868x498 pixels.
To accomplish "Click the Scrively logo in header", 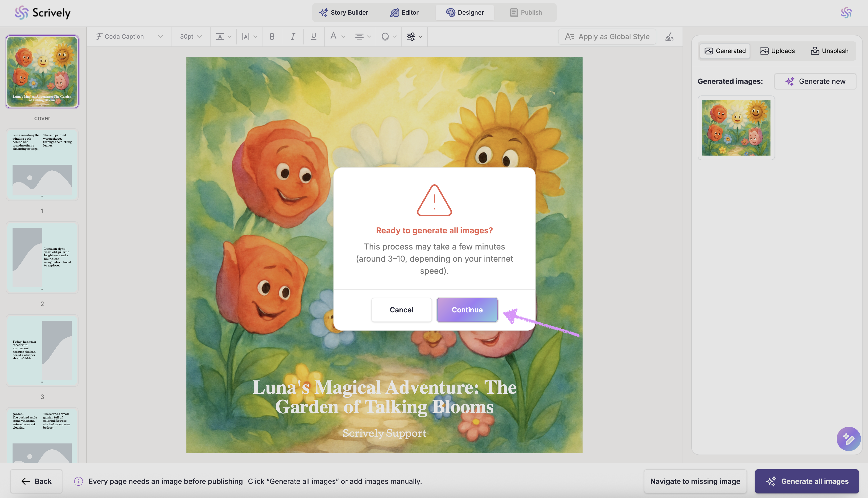I will (x=42, y=13).
